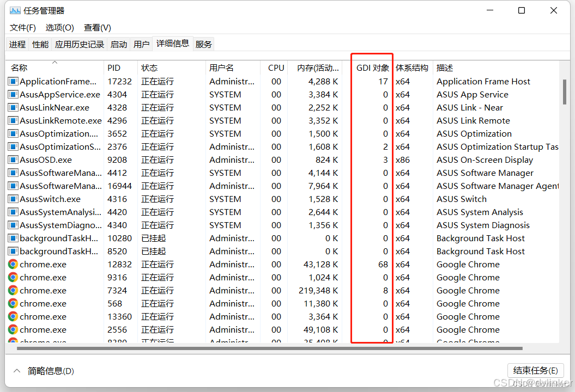Click x86 architecture cell
Viewport: 575px width, 392px height.
click(403, 160)
